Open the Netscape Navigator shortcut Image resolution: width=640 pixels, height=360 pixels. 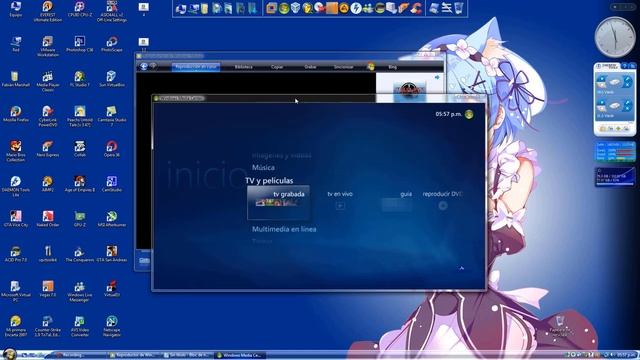[x=111, y=326]
